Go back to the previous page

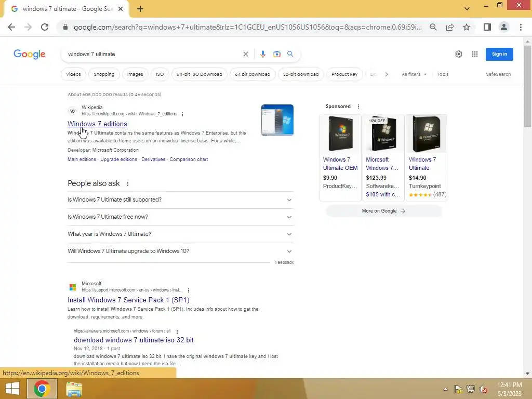[11, 27]
